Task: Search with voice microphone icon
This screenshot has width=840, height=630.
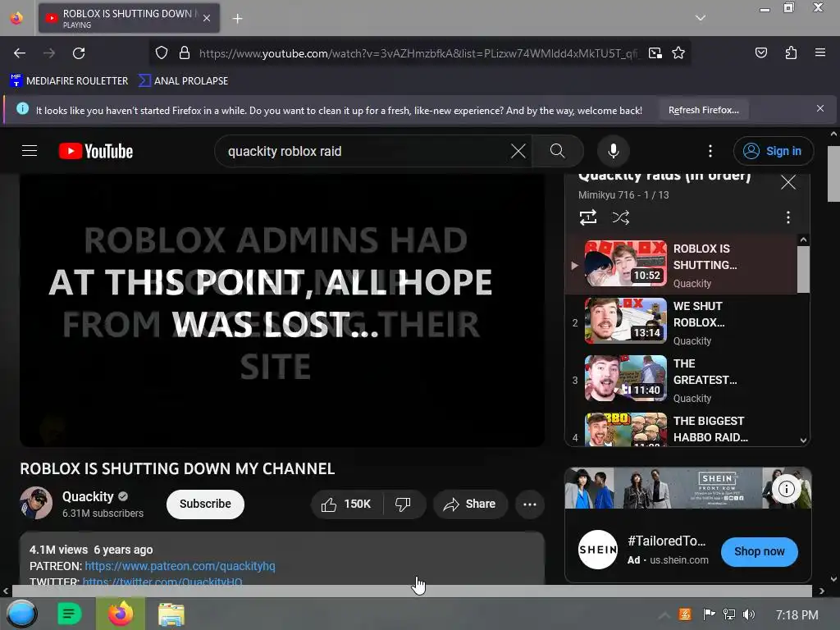Action: coord(614,151)
